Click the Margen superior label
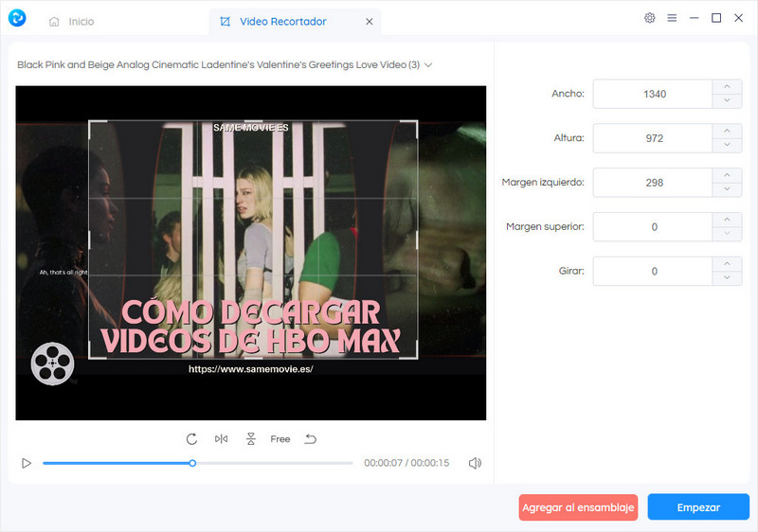The image size is (758, 532). click(x=546, y=227)
